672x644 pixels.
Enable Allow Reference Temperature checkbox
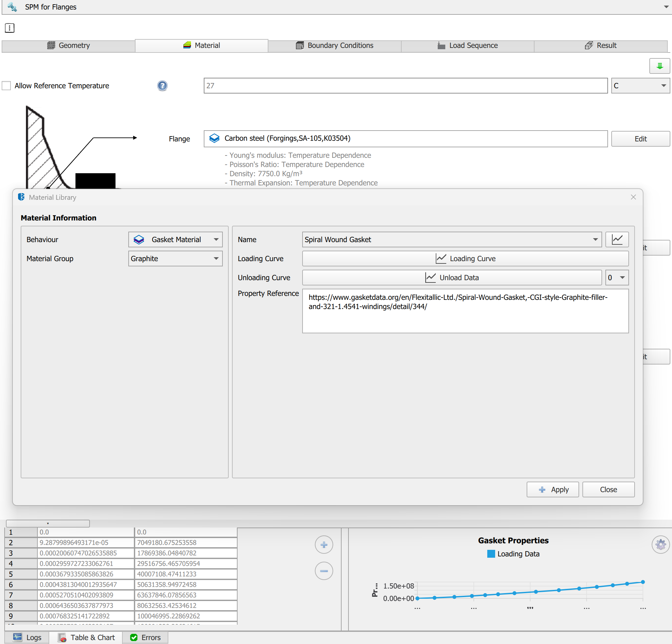7,86
